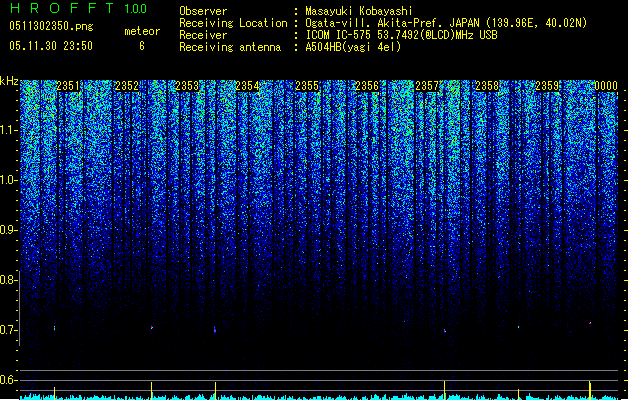The image size is (629, 400).
Task: Click the HROFFT 1.0.0 title text
Action: 79,8
